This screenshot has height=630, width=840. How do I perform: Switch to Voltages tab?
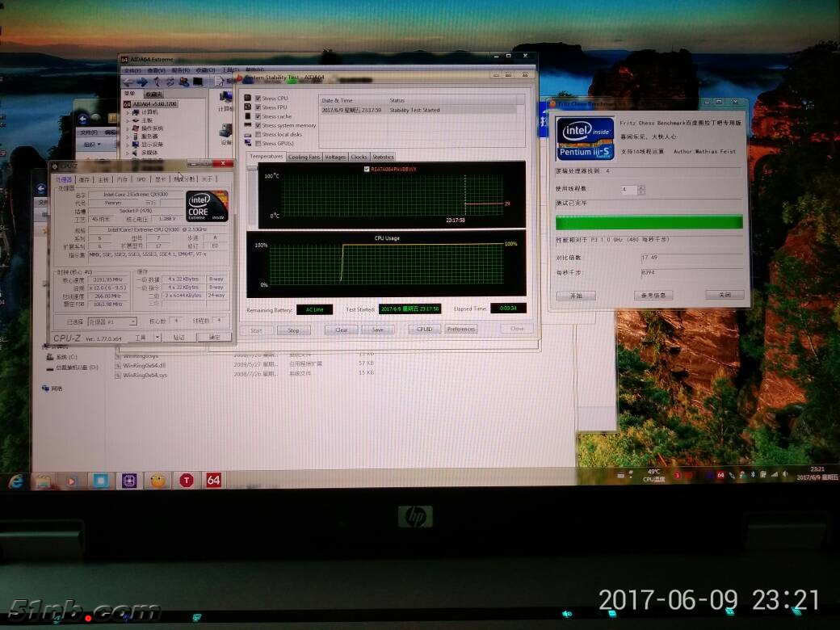click(335, 157)
